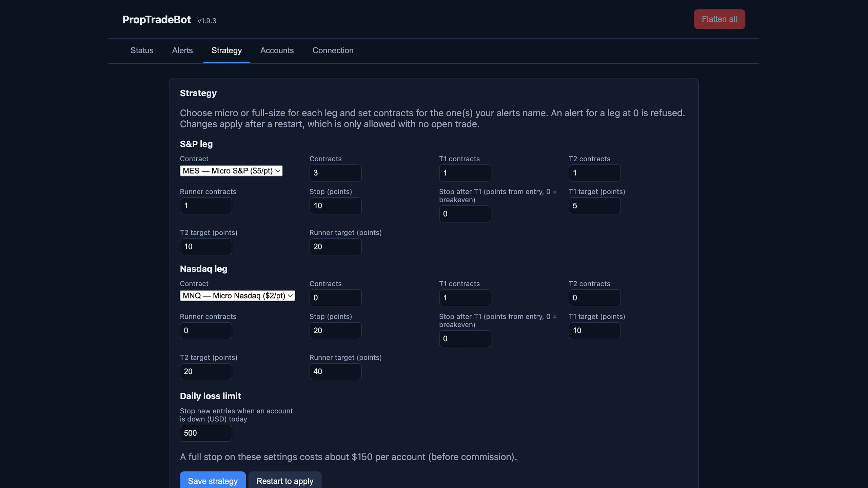The width and height of the screenshot is (868, 488).
Task: Click the Nasdaq leg heading
Action: [203, 269]
